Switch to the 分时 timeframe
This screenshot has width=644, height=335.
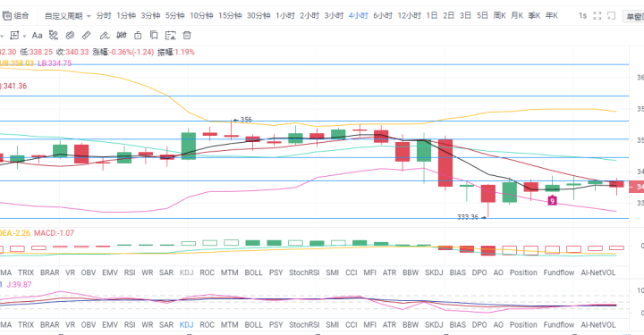pos(104,15)
